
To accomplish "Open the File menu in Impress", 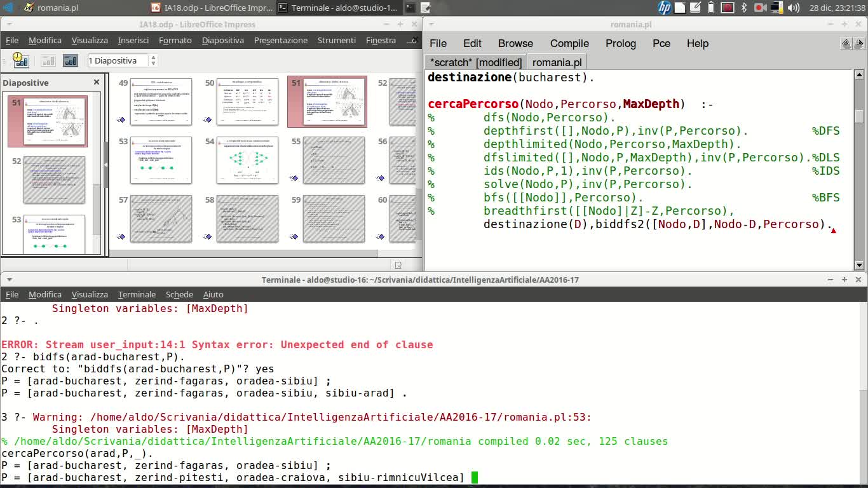I will click(x=12, y=40).
